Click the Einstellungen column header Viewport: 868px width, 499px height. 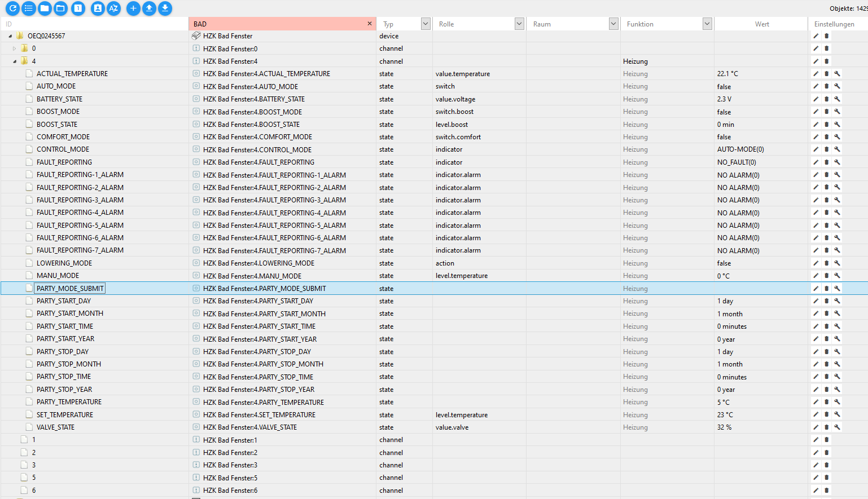pyautogui.click(x=834, y=24)
